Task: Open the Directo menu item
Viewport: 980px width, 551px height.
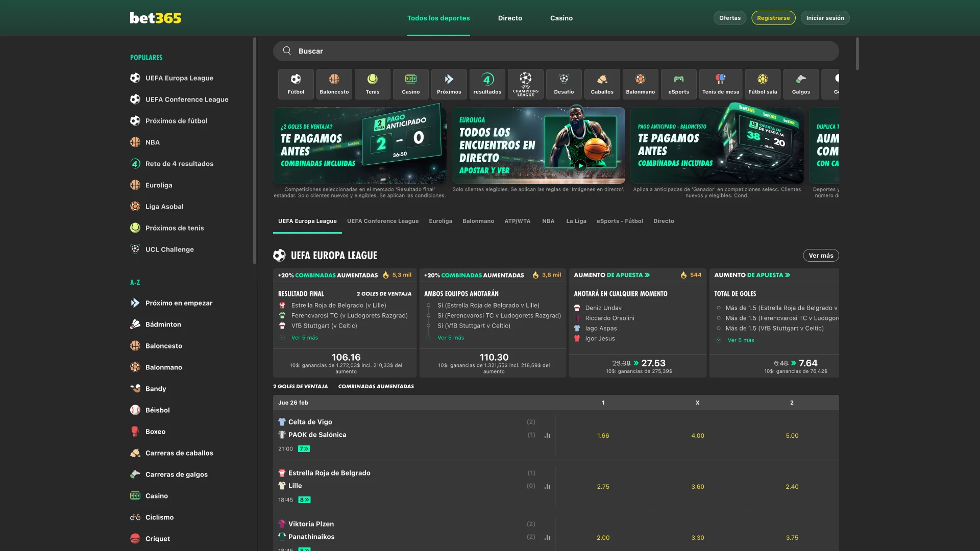Action: pos(510,18)
